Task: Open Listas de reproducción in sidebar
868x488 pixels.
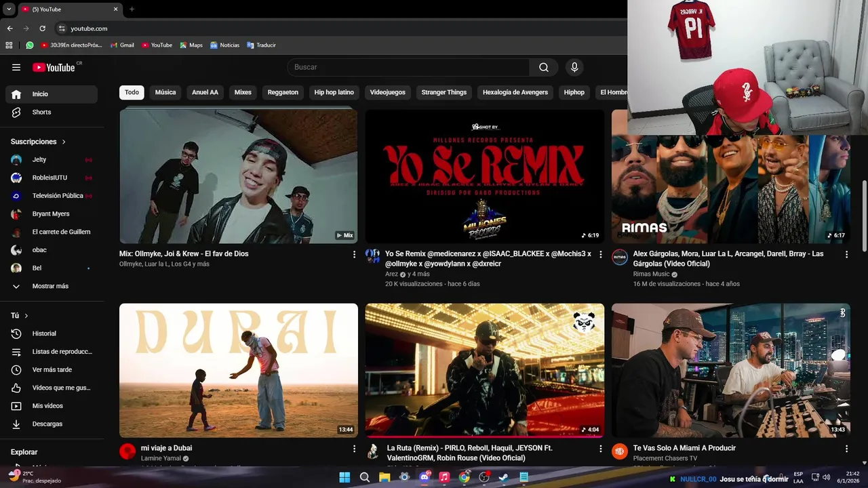Action: (52, 352)
